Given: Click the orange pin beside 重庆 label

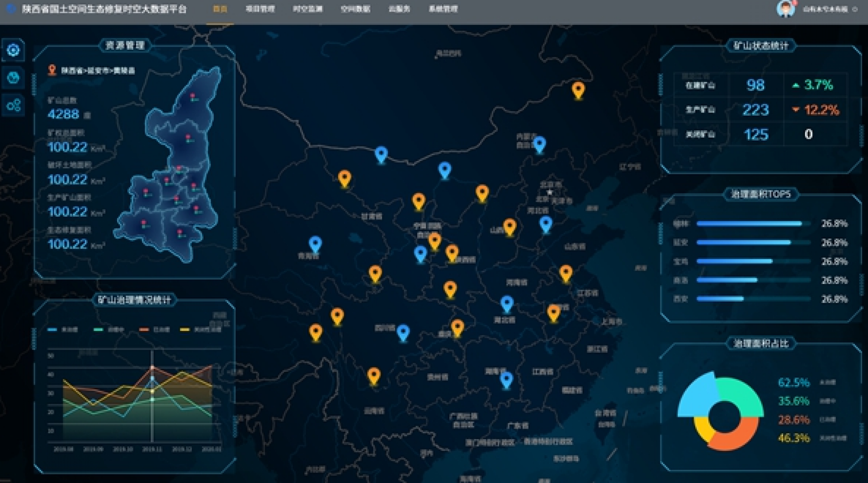Looking at the screenshot, I should pyautogui.click(x=457, y=328).
